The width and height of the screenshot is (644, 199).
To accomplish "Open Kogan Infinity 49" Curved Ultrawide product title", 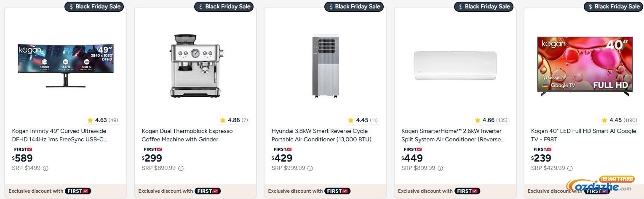I will 59,135.
